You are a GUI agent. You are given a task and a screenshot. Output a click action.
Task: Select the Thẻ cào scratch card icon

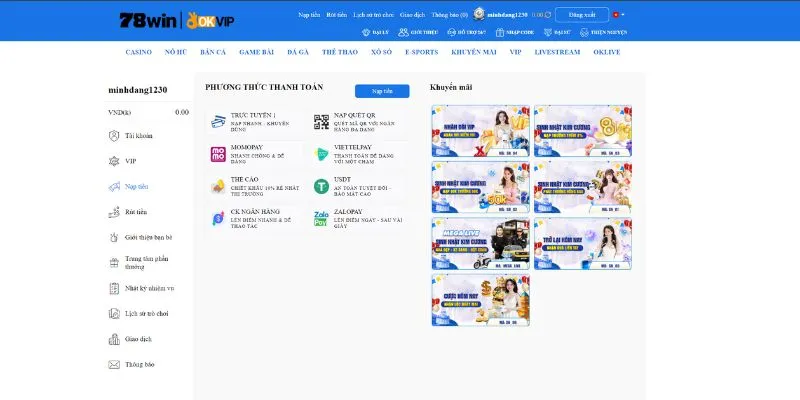point(218,186)
